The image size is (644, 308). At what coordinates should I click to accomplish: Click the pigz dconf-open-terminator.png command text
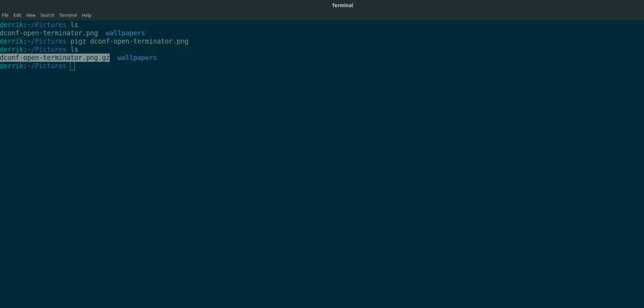click(x=129, y=41)
